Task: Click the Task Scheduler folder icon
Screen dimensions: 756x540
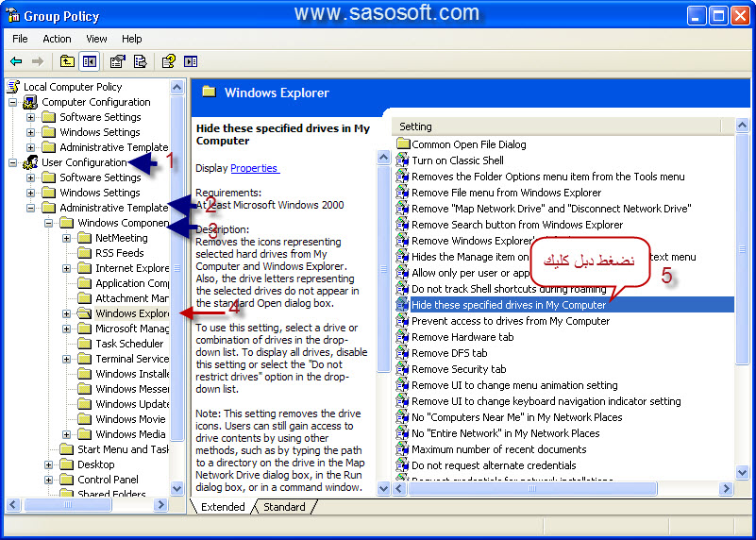Action: click(84, 344)
